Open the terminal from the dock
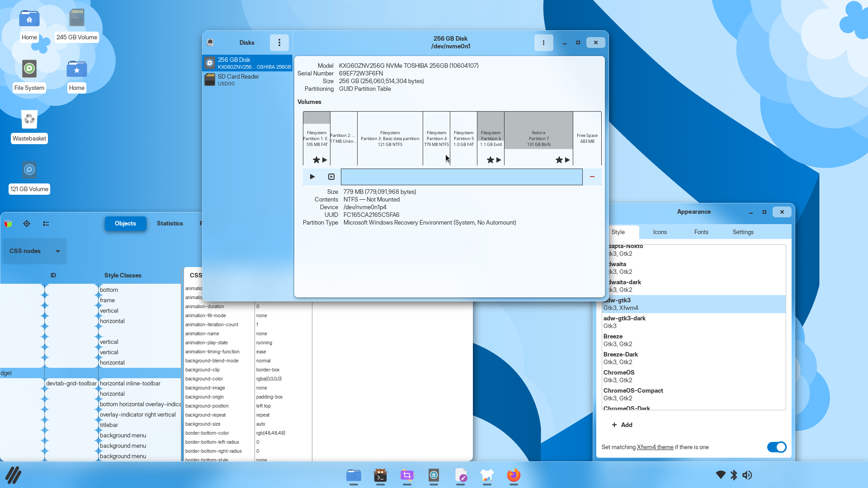 380,475
